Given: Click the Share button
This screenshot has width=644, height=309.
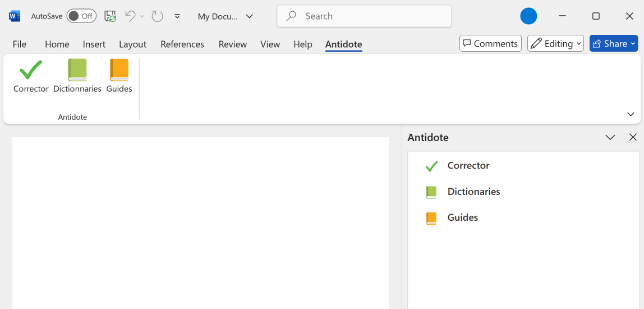Looking at the screenshot, I should pyautogui.click(x=614, y=43).
